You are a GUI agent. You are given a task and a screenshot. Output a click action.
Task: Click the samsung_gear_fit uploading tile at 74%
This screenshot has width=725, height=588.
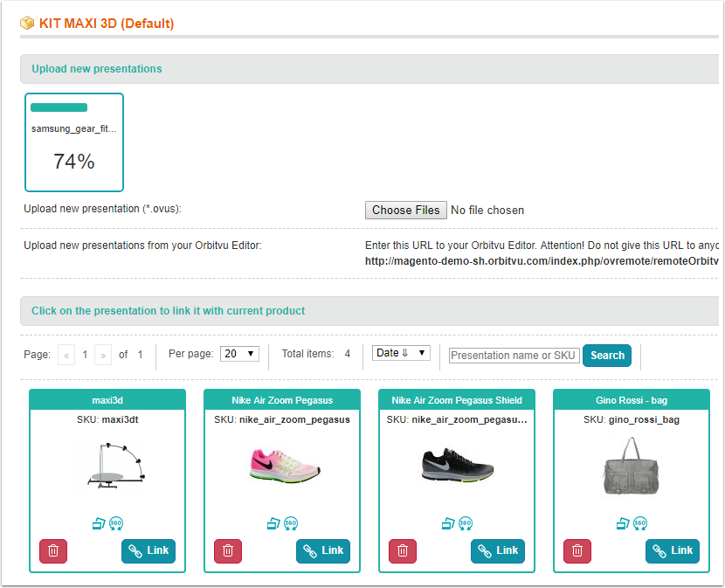click(x=74, y=142)
